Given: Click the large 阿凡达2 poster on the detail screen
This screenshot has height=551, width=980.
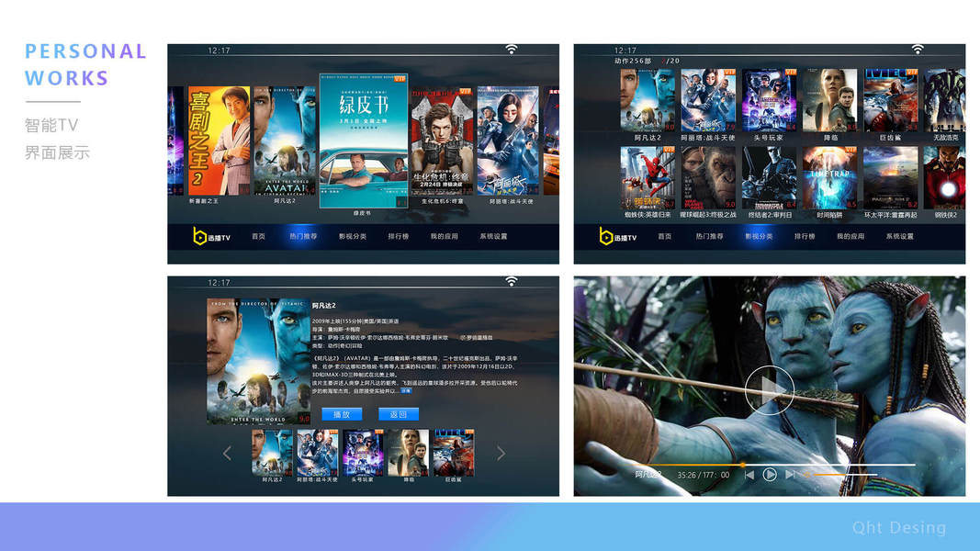Looking at the screenshot, I should click(x=259, y=361).
